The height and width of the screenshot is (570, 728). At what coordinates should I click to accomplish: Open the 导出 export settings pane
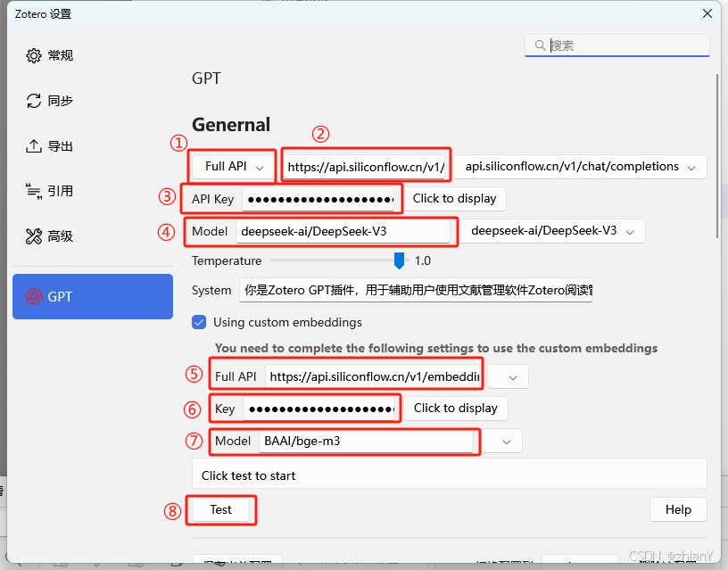[x=93, y=146]
